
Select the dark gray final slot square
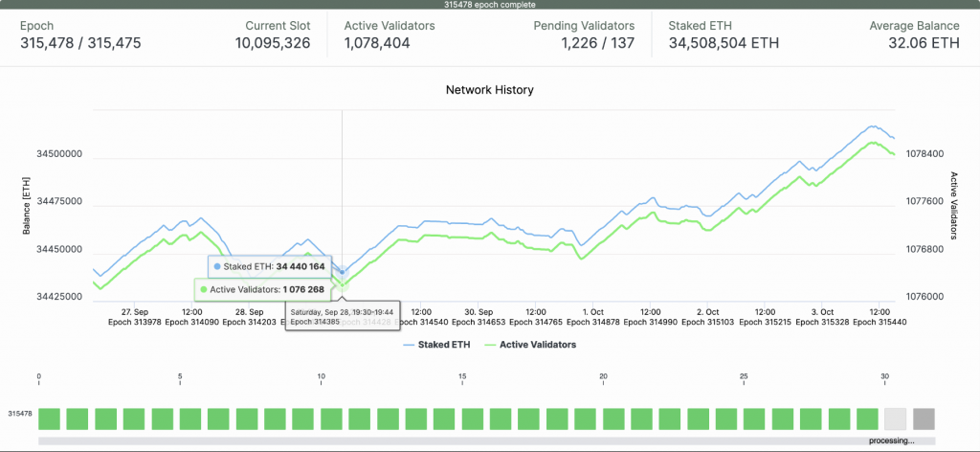point(924,418)
